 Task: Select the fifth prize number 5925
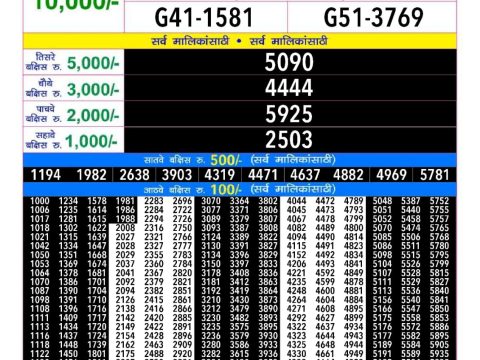click(x=289, y=114)
